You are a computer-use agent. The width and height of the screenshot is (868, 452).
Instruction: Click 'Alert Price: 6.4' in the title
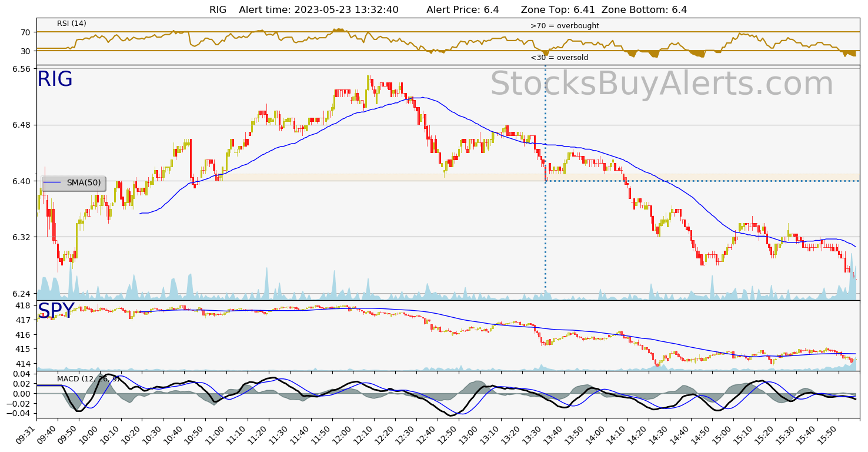tap(463, 9)
